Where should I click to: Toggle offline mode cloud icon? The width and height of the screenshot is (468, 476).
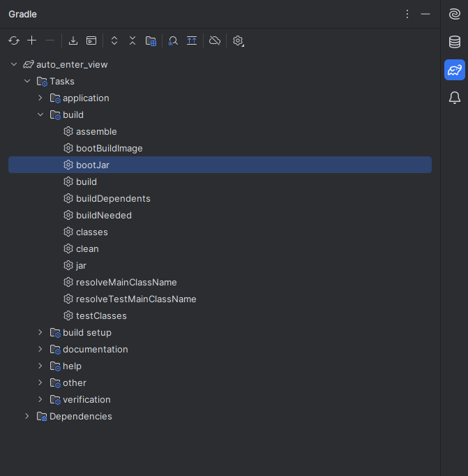215,40
